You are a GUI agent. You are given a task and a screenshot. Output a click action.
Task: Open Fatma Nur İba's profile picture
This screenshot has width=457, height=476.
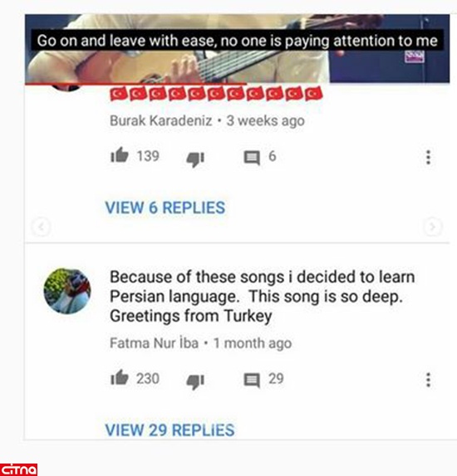pos(67,291)
